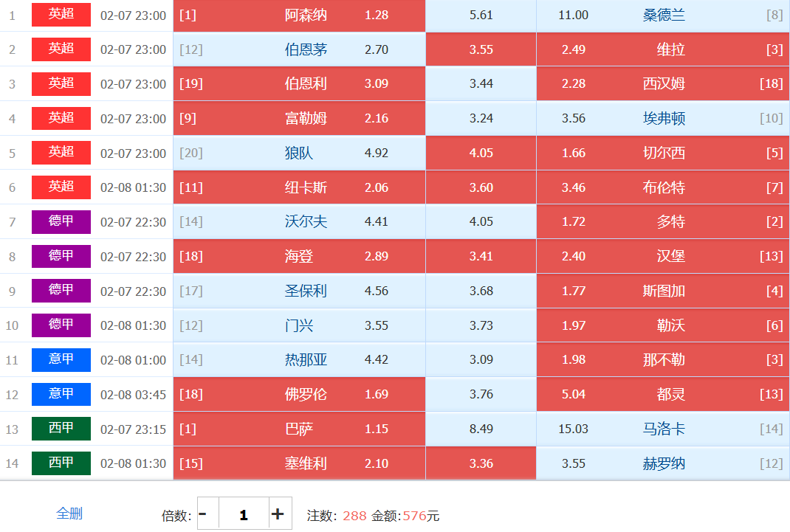Select 狼队 home win odds 4.92
This screenshot has height=532, width=790.
[299, 153]
